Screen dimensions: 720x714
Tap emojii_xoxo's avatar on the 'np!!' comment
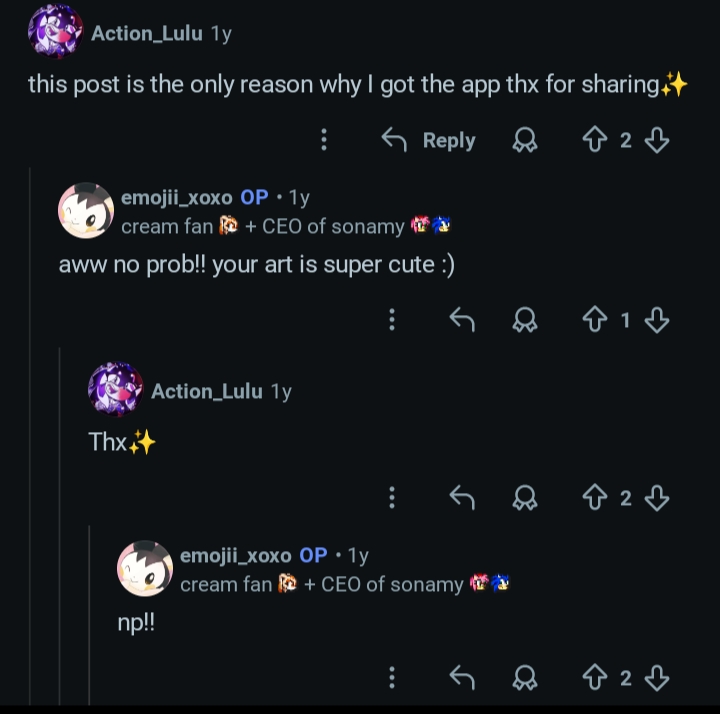click(x=145, y=568)
